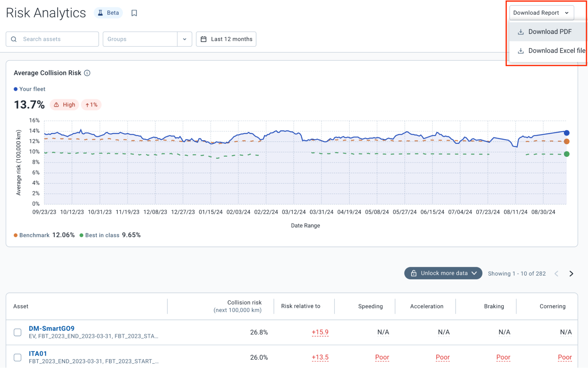Screen dimensions: 588x368
Task: Expand the Groups dropdown
Action: tap(184, 39)
